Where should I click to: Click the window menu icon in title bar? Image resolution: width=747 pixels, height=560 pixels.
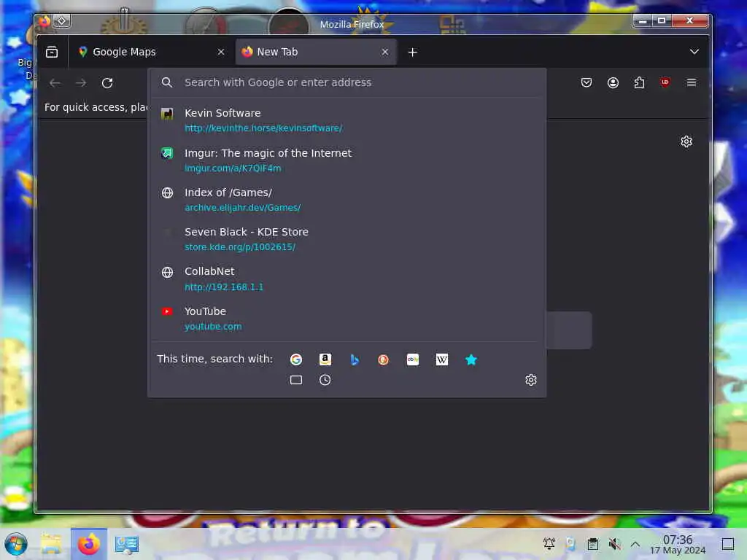(44, 21)
